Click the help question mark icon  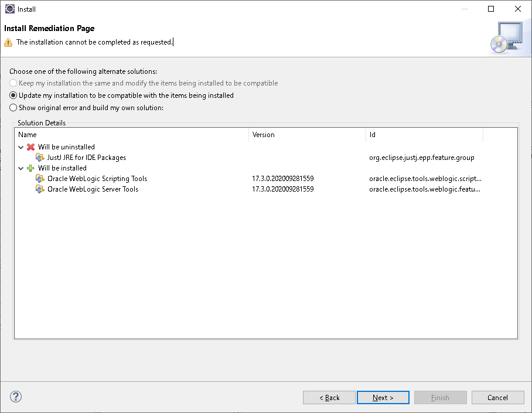click(x=16, y=397)
